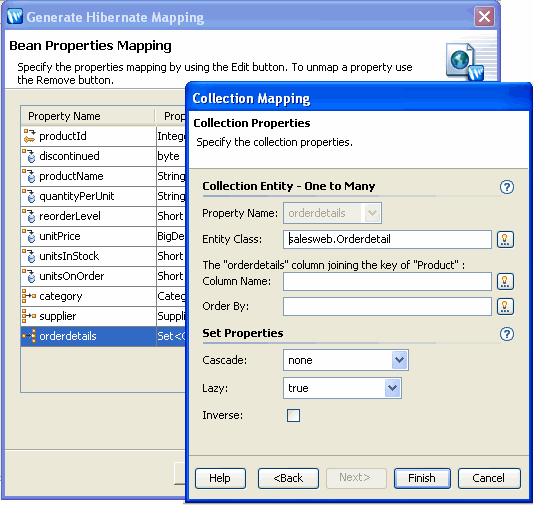Click the productName property icon
Image resolution: width=533 pixels, height=505 pixels.
[x=29, y=176]
